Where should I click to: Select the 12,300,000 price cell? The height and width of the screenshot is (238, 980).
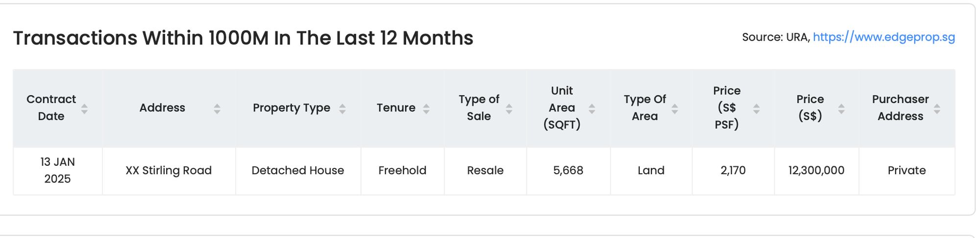pyautogui.click(x=816, y=171)
